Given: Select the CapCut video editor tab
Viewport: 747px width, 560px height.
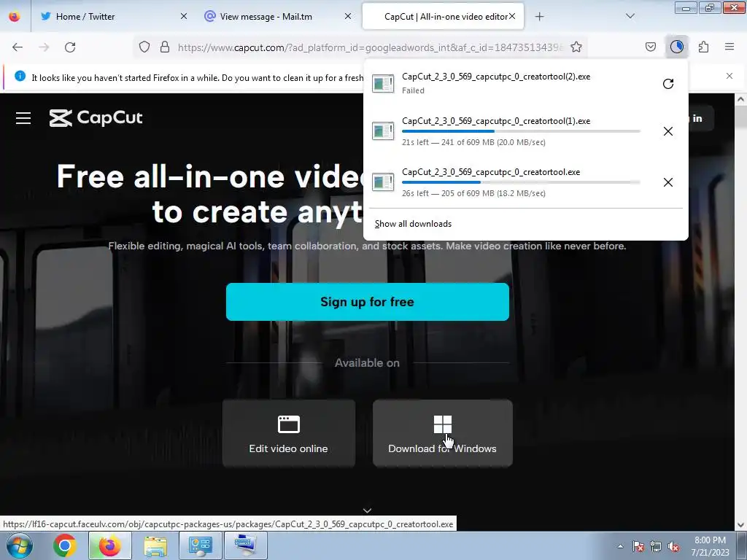Looking at the screenshot, I should click(x=443, y=16).
